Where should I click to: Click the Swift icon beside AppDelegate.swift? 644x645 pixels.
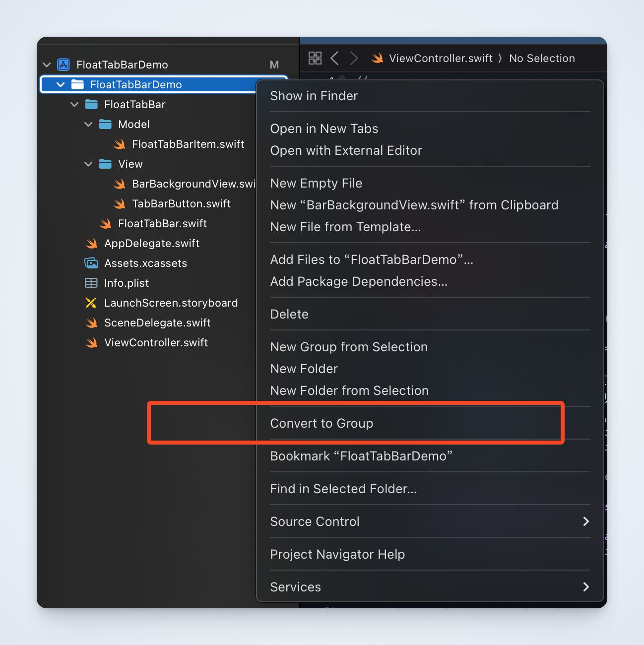[91, 243]
